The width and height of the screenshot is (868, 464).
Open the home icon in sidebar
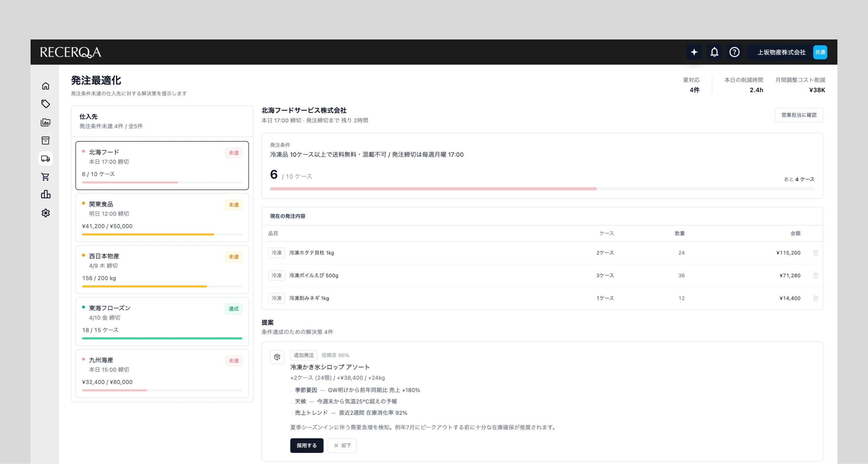tap(45, 86)
